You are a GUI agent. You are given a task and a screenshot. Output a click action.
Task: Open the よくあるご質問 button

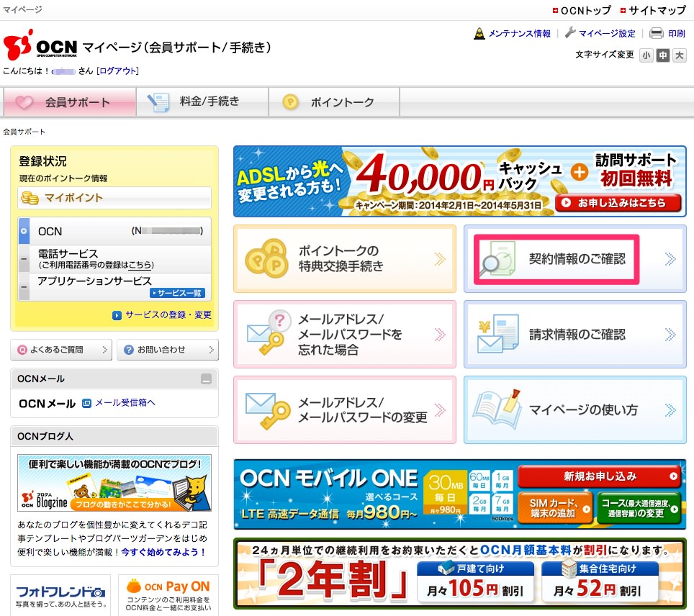[x=61, y=350]
